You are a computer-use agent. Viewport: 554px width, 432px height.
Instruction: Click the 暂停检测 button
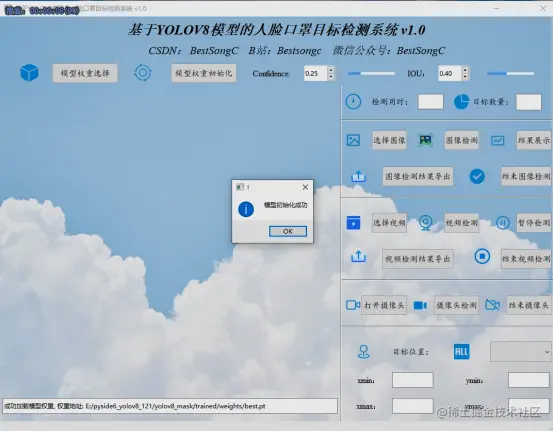pos(534,223)
